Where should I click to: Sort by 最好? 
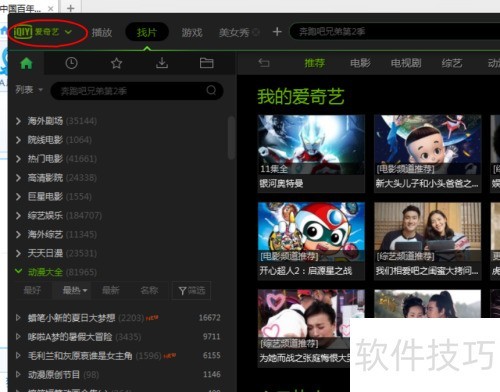[32, 290]
